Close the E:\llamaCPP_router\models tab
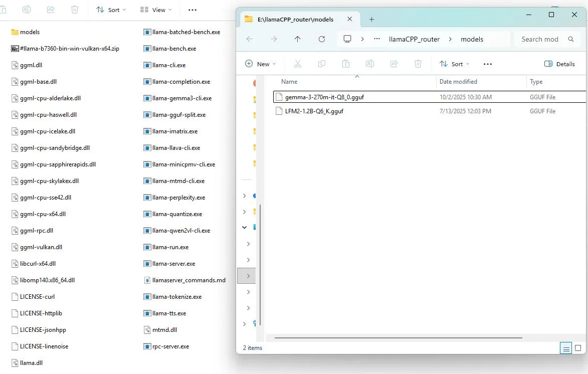 (x=349, y=19)
